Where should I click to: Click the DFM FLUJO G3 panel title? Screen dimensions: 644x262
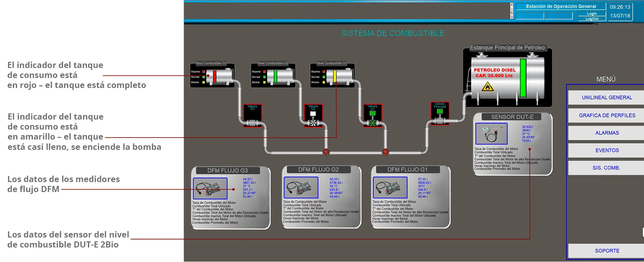click(227, 170)
